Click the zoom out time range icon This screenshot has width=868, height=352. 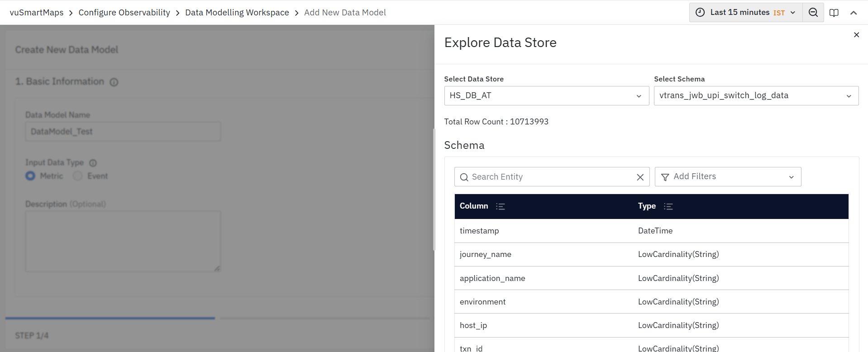click(813, 13)
